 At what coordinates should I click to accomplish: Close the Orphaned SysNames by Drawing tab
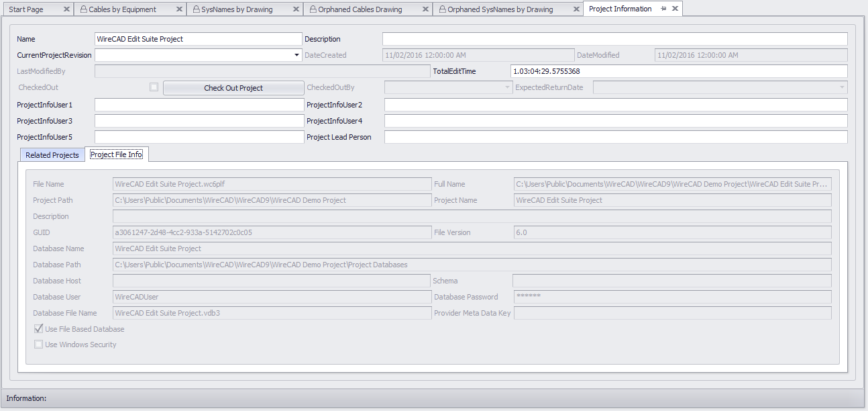pos(576,9)
